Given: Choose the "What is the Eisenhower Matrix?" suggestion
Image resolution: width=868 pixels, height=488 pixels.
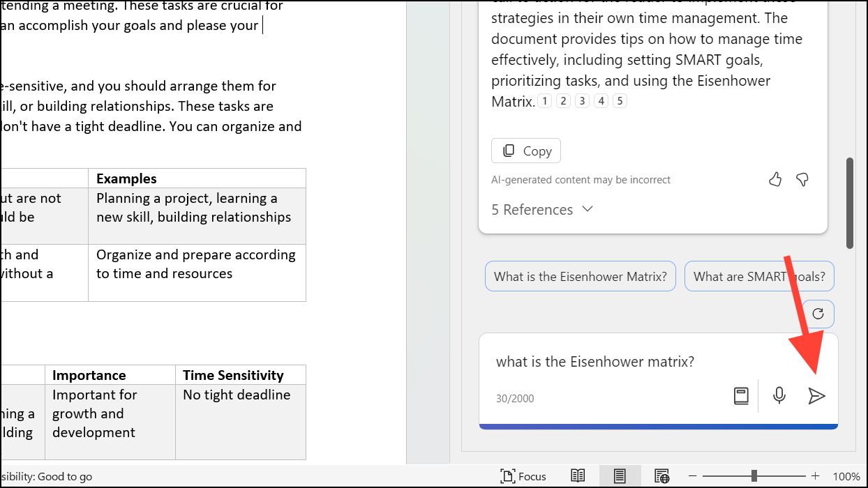Looking at the screenshot, I should point(580,276).
